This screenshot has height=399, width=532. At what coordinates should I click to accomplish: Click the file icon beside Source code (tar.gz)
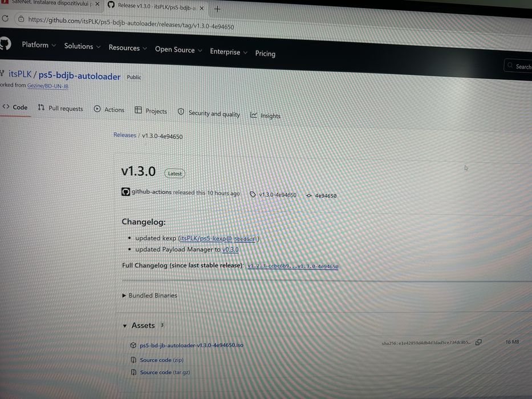tap(133, 372)
